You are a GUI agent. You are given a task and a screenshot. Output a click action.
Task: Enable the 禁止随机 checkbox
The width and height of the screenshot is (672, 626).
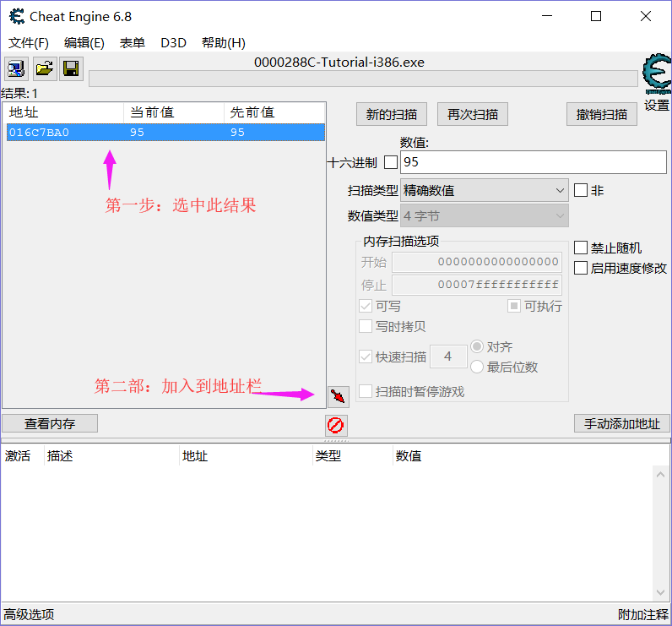[580, 248]
